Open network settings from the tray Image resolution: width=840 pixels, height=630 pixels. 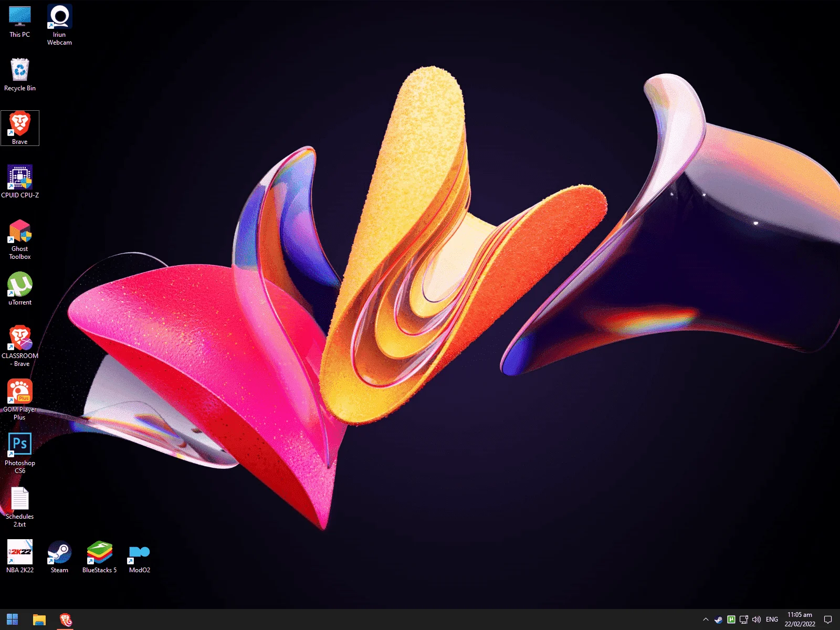click(x=743, y=619)
